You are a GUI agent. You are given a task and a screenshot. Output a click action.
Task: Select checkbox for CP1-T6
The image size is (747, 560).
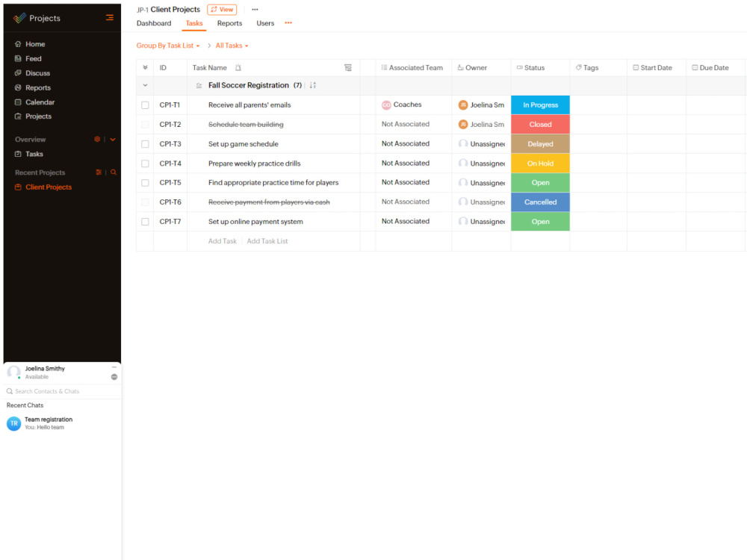pos(146,202)
